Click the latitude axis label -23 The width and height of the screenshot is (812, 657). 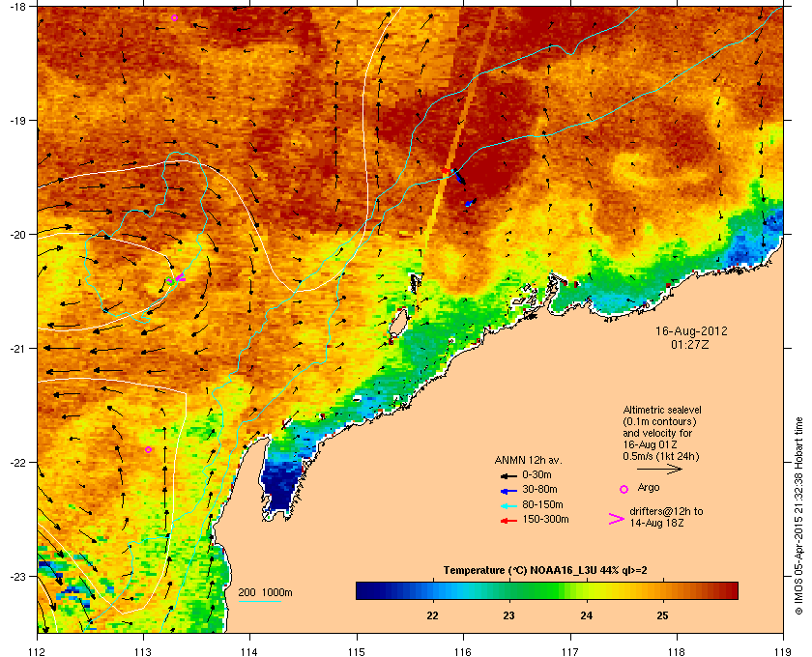coord(17,576)
